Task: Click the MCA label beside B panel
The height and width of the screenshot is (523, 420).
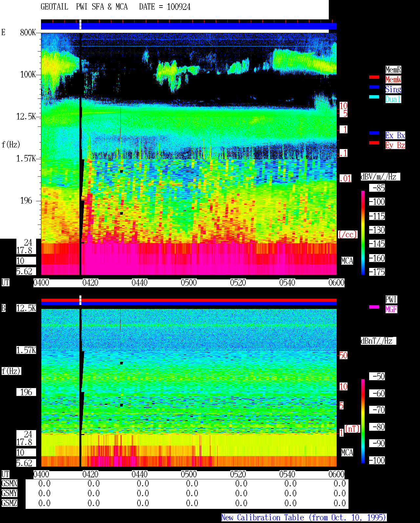Action: 347,452
